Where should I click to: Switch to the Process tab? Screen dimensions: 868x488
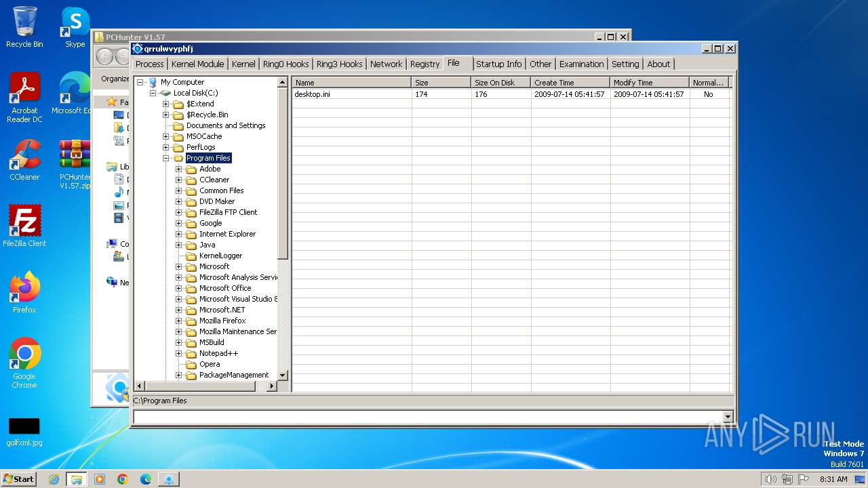tap(150, 64)
